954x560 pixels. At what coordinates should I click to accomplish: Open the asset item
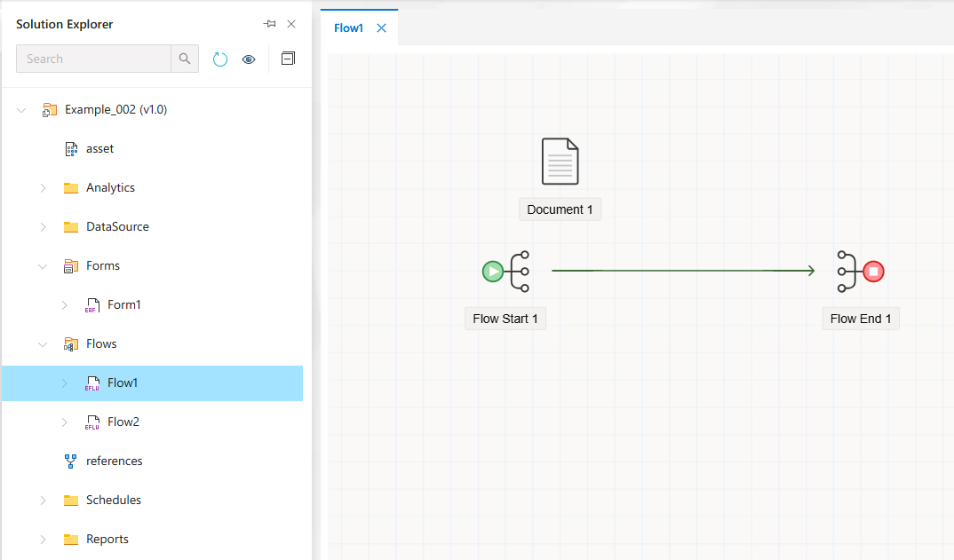[99, 148]
